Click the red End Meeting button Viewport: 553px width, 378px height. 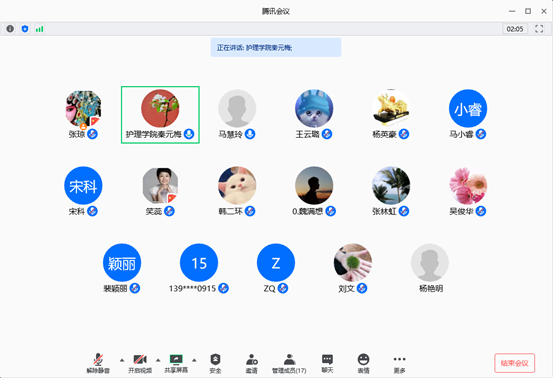point(515,363)
